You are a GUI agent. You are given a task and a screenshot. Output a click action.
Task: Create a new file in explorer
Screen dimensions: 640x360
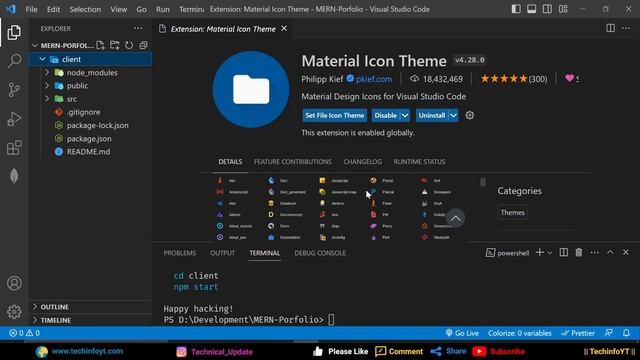100,45
